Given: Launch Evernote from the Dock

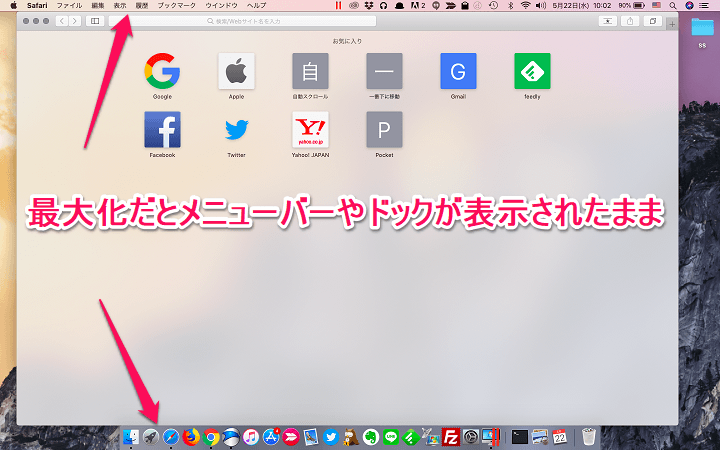Looking at the screenshot, I should [x=371, y=437].
